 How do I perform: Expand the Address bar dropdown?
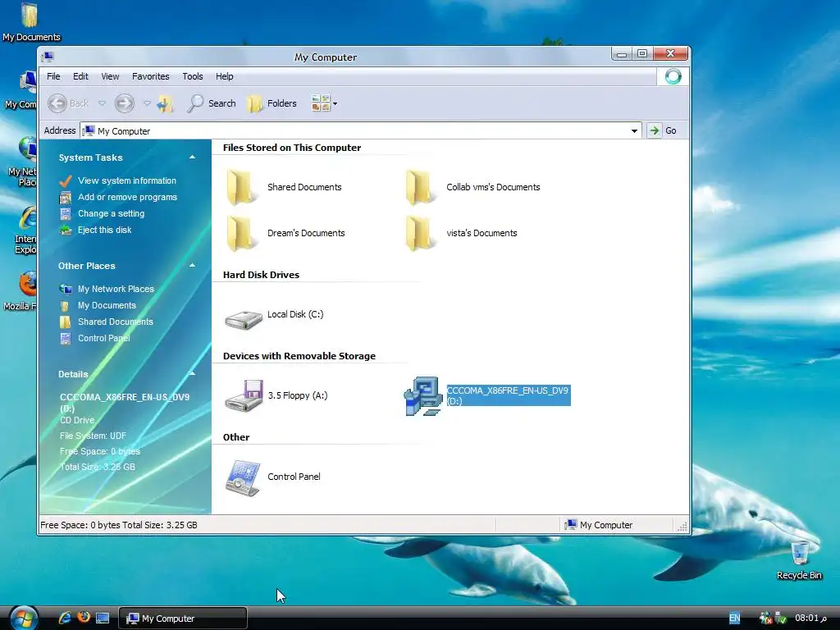[x=634, y=130]
